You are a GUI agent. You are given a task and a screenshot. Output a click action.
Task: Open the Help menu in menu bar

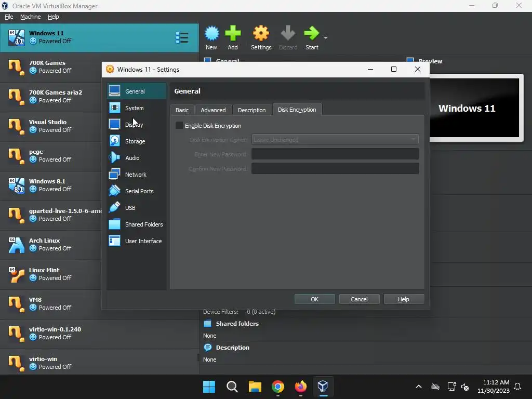pyautogui.click(x=54, y=17)
